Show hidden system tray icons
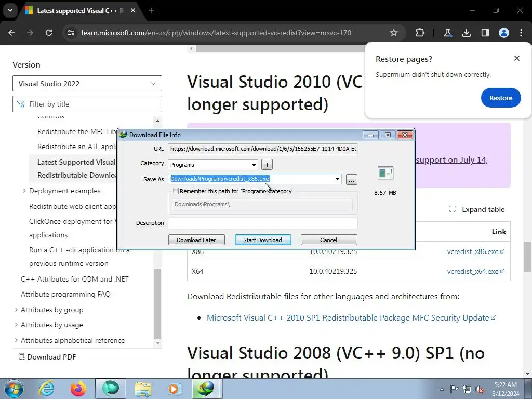 point(442,389)
